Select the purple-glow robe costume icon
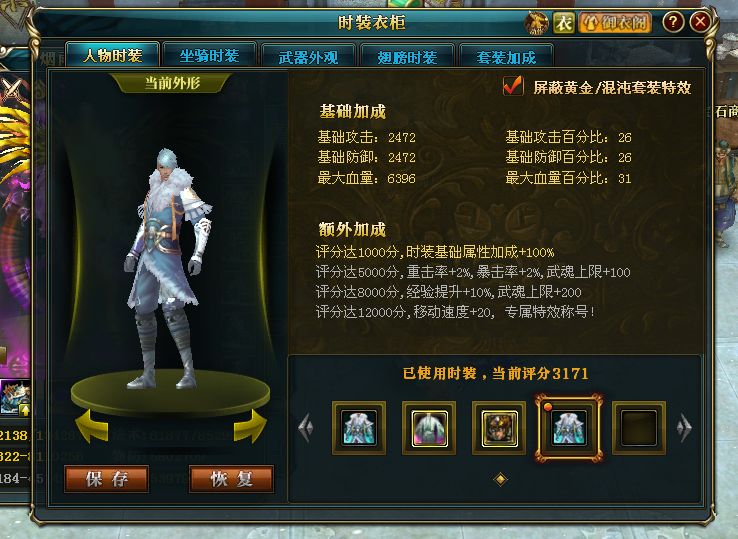The width and height of the screenshot is (738, 539). coord(429,428)
